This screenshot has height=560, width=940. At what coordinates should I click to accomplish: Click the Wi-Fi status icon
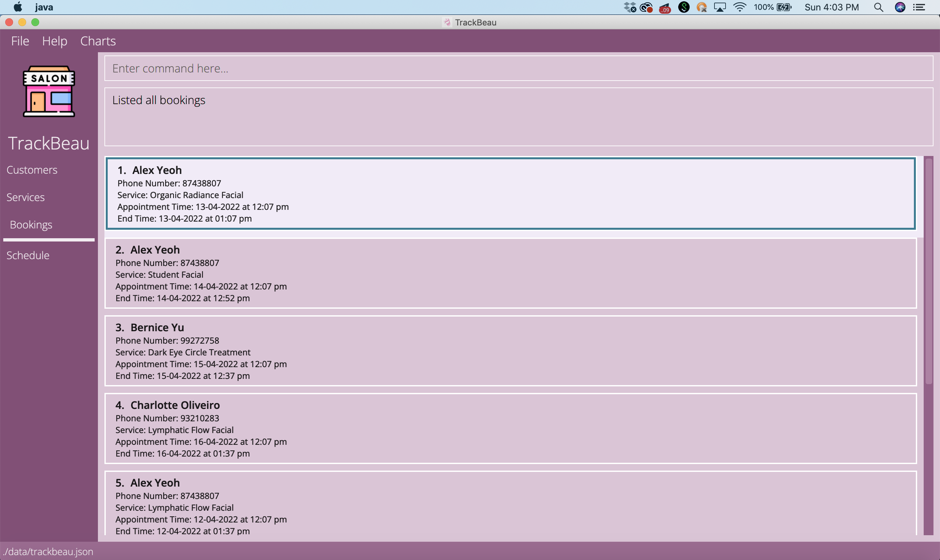coord(740,7)
